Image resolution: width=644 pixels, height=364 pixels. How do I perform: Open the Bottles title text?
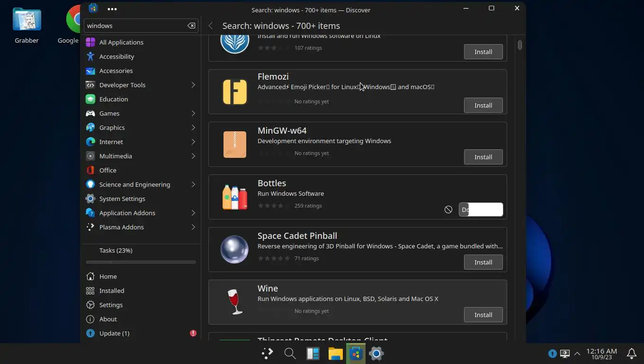click(272, 183)
